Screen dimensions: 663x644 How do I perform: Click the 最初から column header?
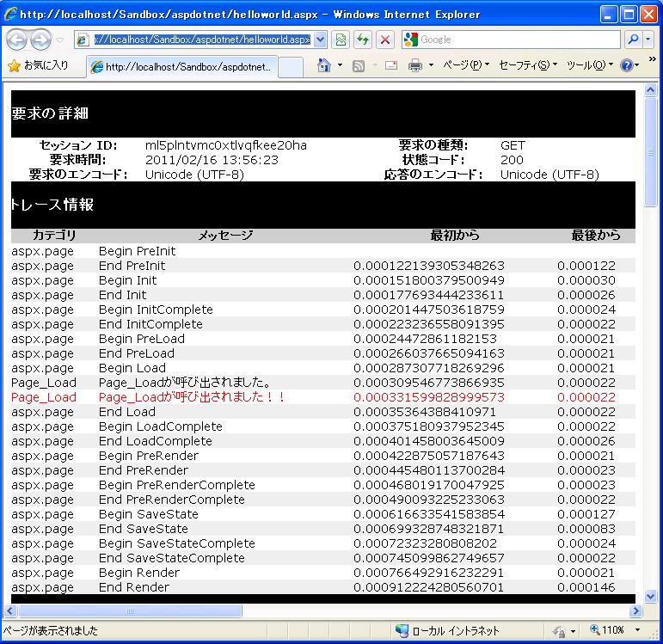tap(455, 235)
